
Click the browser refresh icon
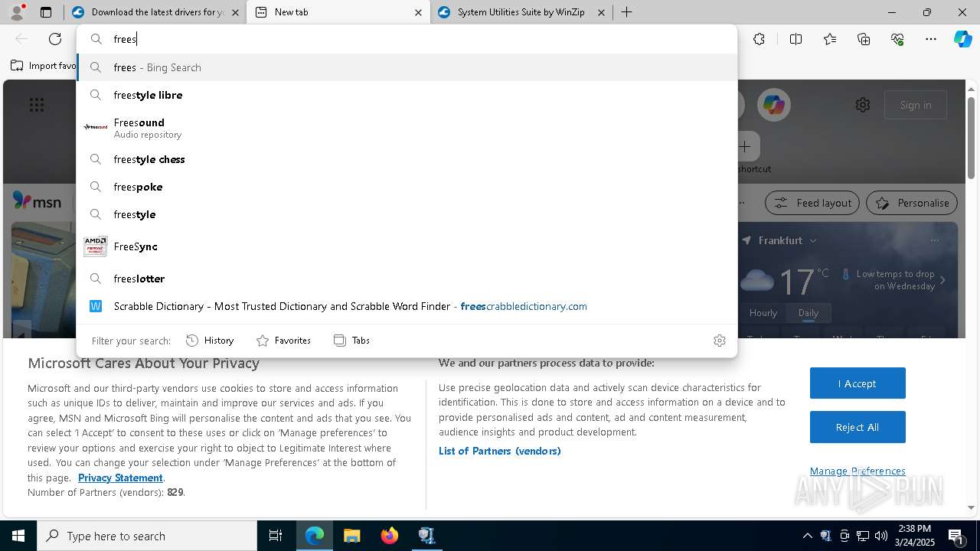55,39
